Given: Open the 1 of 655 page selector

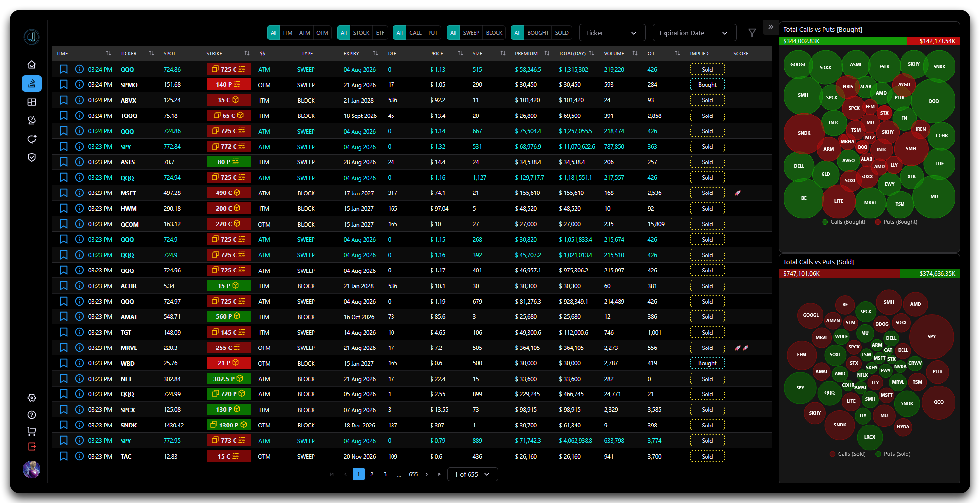Looking at the screenshot, I should coord(472,474).
